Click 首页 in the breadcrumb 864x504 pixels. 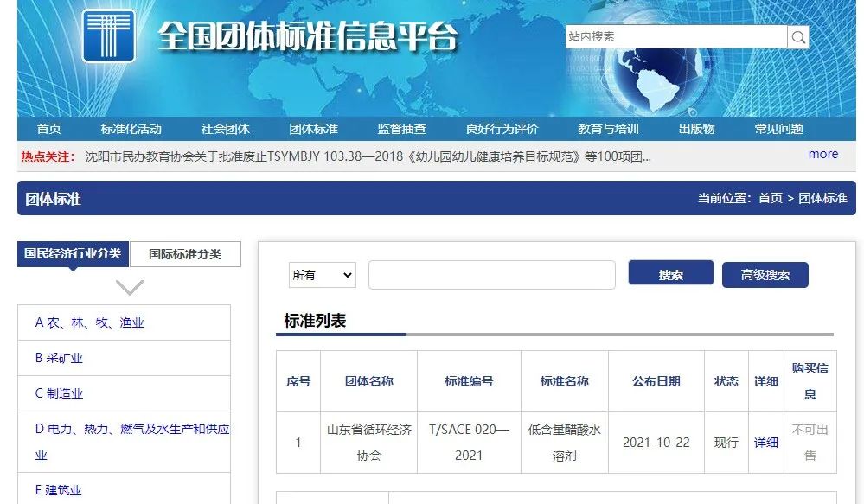(x=771, y=198)
